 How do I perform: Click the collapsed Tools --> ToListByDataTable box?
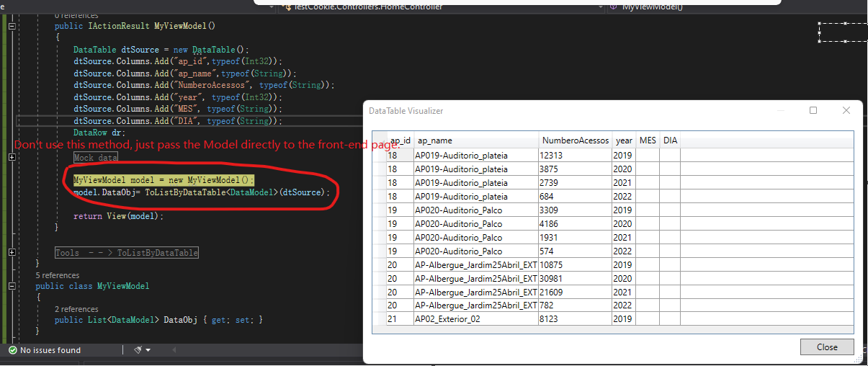pyautogui.click(x=127, y=253)
